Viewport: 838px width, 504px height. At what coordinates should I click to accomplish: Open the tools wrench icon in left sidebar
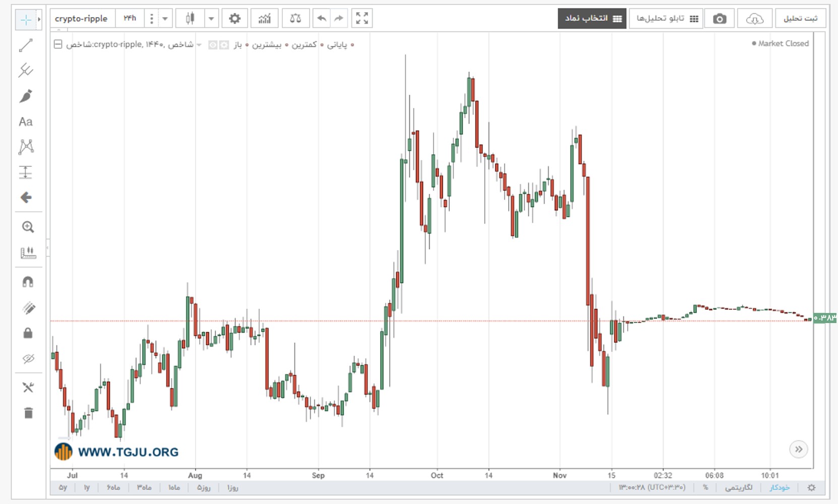coord(28,388)
